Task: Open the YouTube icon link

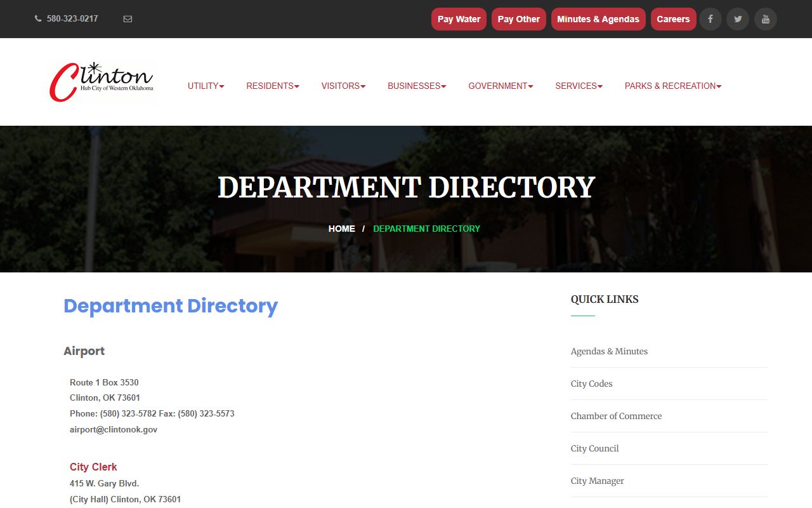Action: [766, 19]
